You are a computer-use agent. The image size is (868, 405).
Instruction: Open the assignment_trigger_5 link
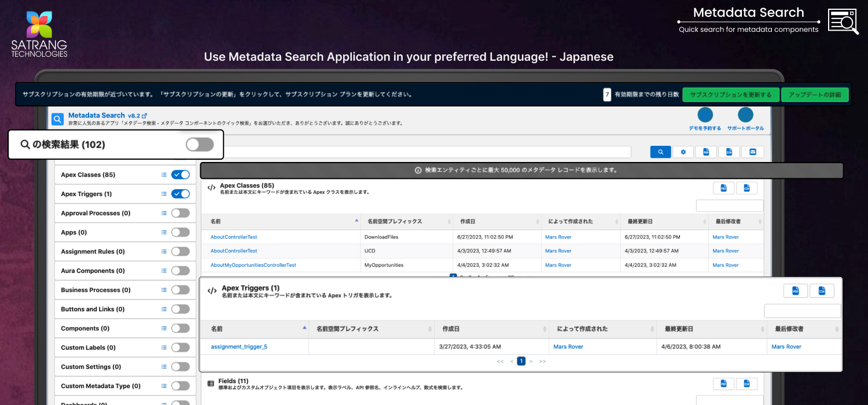[x=239, y=347]
